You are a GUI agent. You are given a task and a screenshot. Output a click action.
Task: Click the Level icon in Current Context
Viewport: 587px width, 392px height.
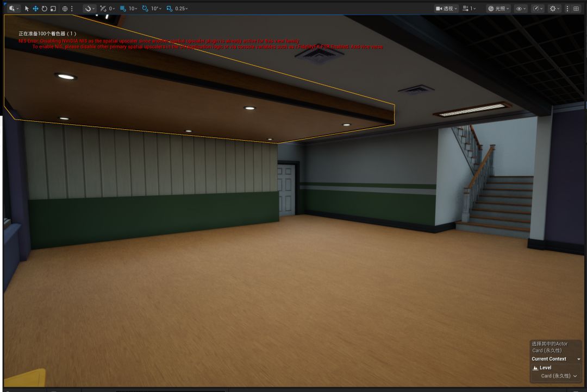(x=535, y=368)
